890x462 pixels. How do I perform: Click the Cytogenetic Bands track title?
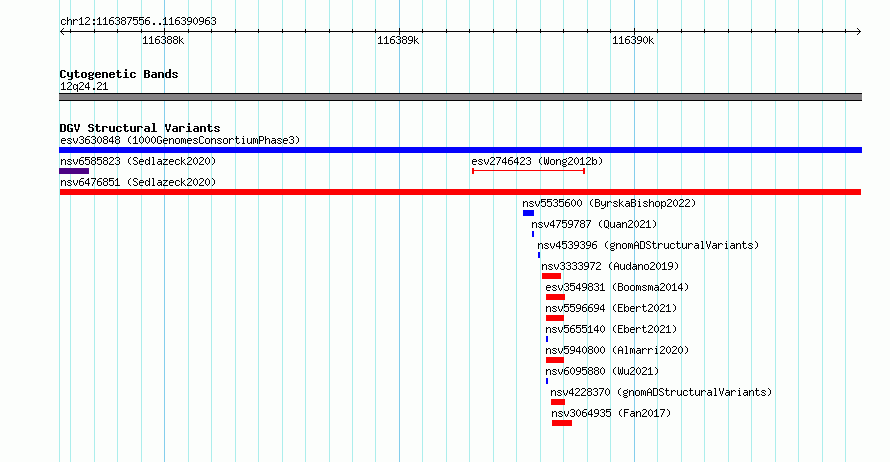[x=119, y=74]
